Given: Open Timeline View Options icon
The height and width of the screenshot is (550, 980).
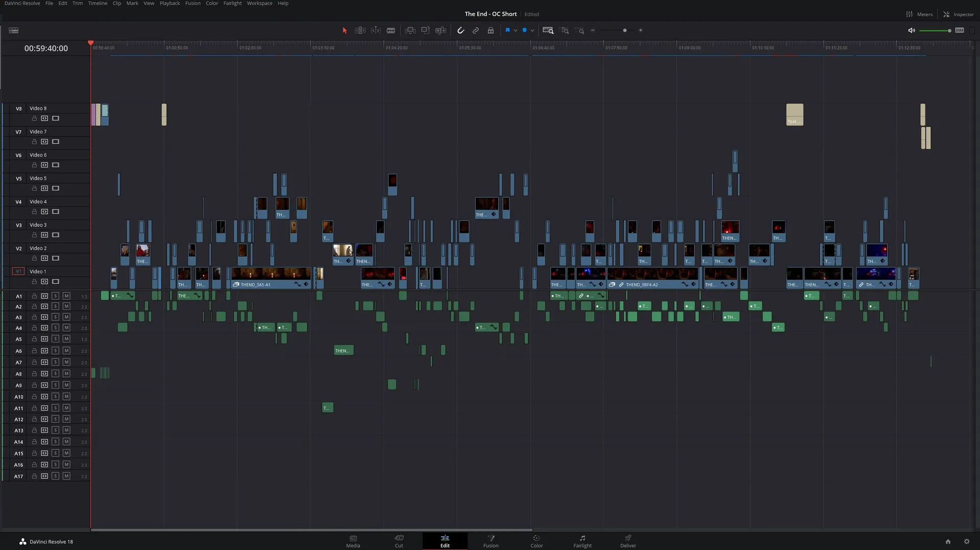Looking at the screenshot, I should (x=14, y=31).
